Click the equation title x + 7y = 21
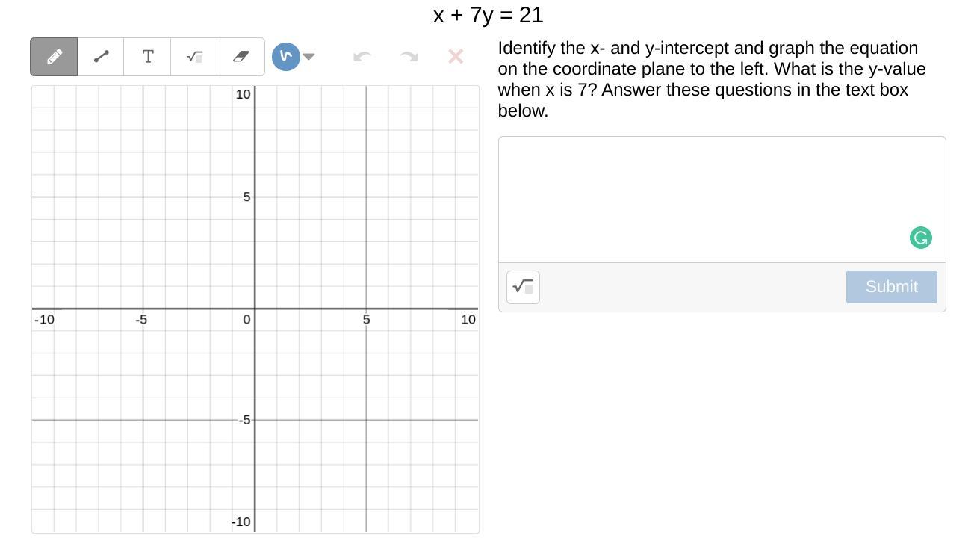 point(489,15)
